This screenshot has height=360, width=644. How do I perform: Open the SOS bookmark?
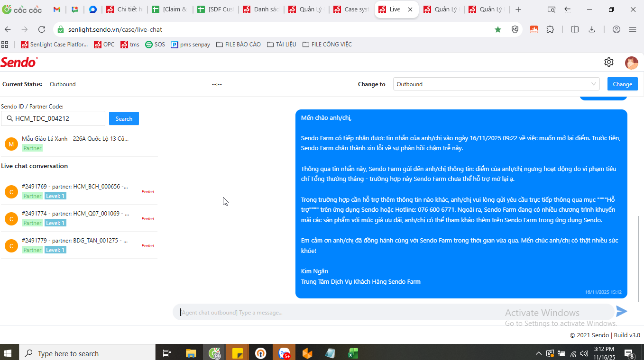click(155, 45)
